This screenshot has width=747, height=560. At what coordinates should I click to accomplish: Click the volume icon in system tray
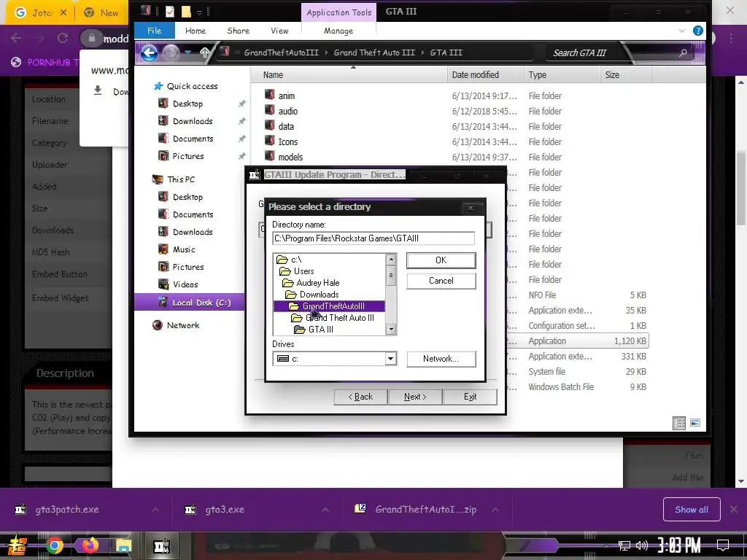642,545
